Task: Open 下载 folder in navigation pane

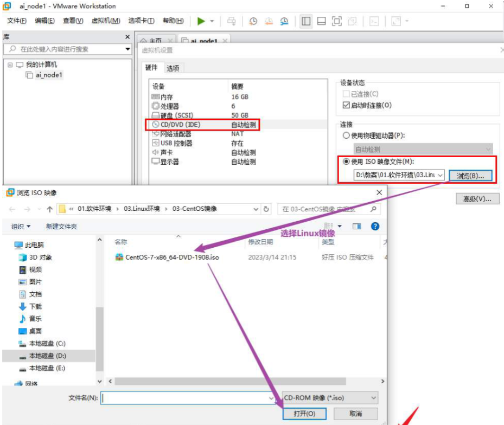Action: 35,306
